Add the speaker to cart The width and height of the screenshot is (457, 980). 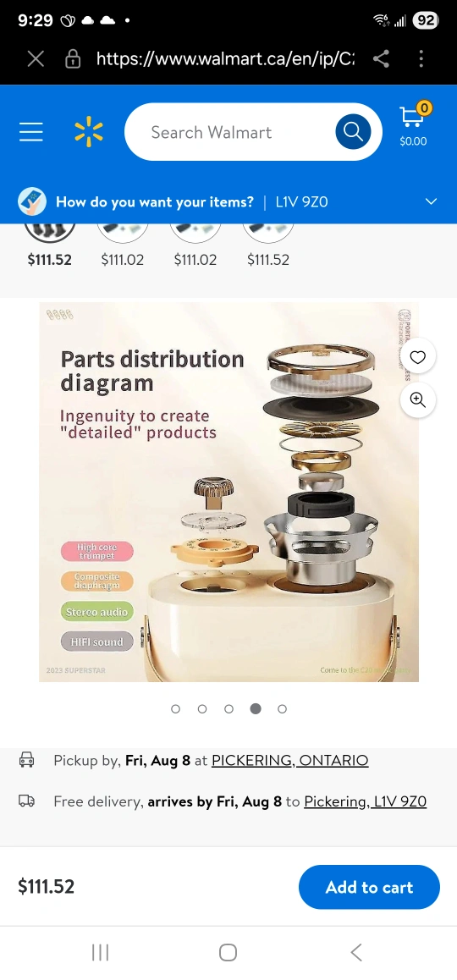[x=370, y=887]
